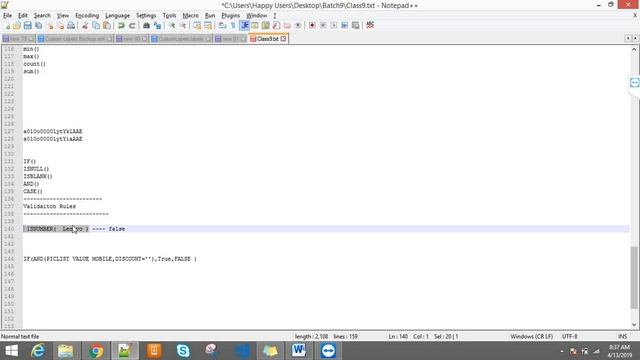The height and width of the screenshot is (360, 640).
Task: Click Windows (CR LF) in status bar
Action: tap(531, 336)
